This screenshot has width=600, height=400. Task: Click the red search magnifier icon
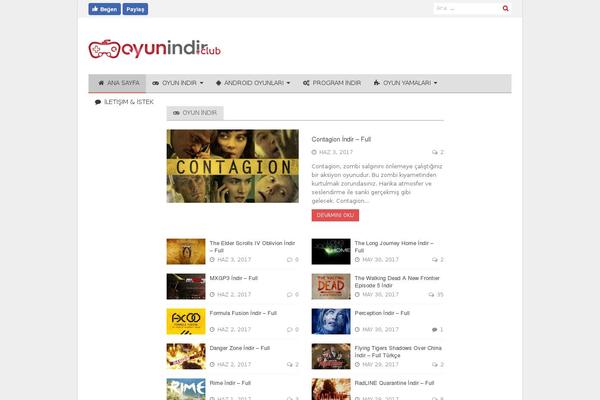(505, 8)
